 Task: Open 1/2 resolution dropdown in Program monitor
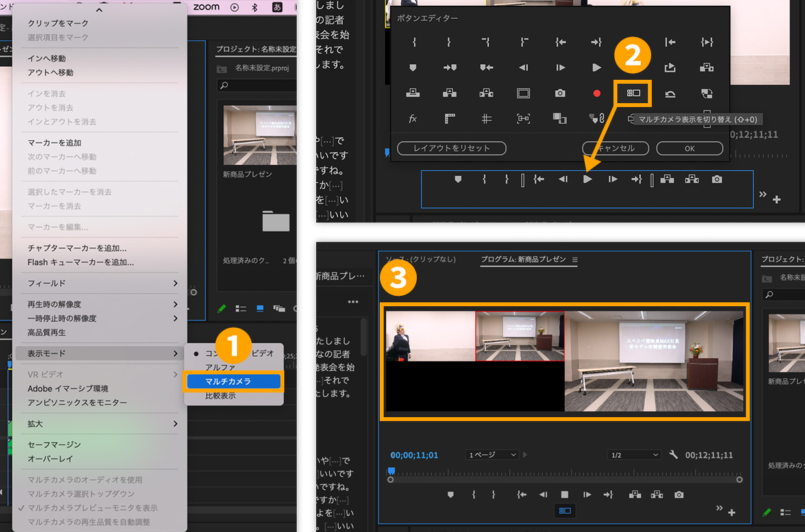(635, 455)
